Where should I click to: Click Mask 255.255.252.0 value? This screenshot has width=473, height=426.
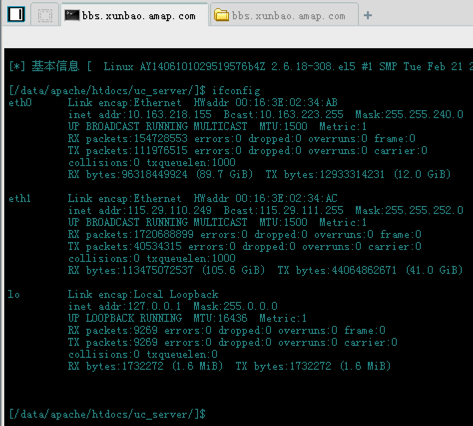click(x=424, y=210)
